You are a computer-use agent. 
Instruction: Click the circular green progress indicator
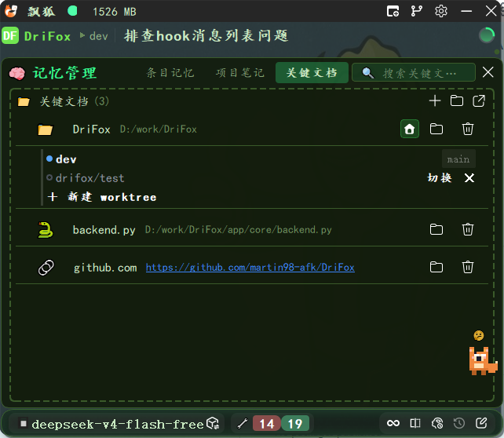(x=487, y=35)
